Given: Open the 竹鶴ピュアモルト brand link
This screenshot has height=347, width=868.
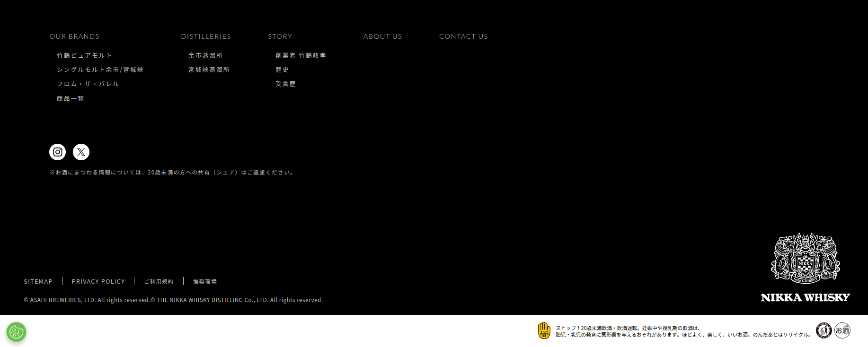Looking at the screenshot, I should tap(84, 55).
